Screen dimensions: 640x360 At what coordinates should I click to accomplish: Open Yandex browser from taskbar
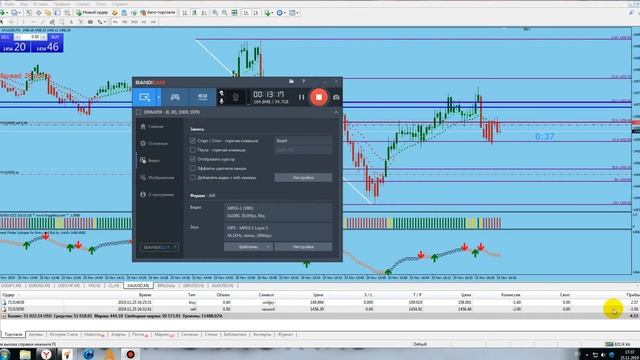[x=46, y=354]
